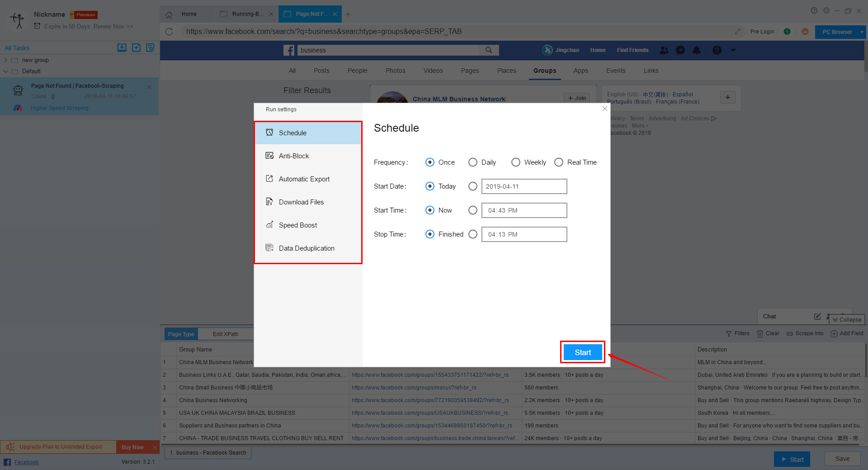Select Once frequency radio button
868x470 pixels.
tap(430, 162)
